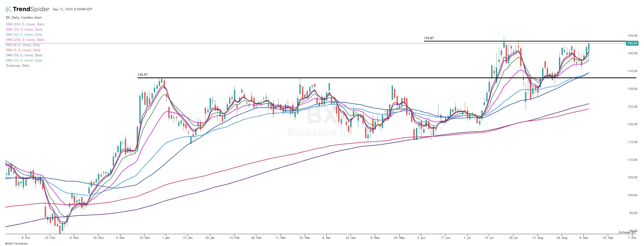The image size is (644, 246).
Task: Click the timestamp Sep 12, 2024 9:00AM EDT
Action: click(72, 9)
